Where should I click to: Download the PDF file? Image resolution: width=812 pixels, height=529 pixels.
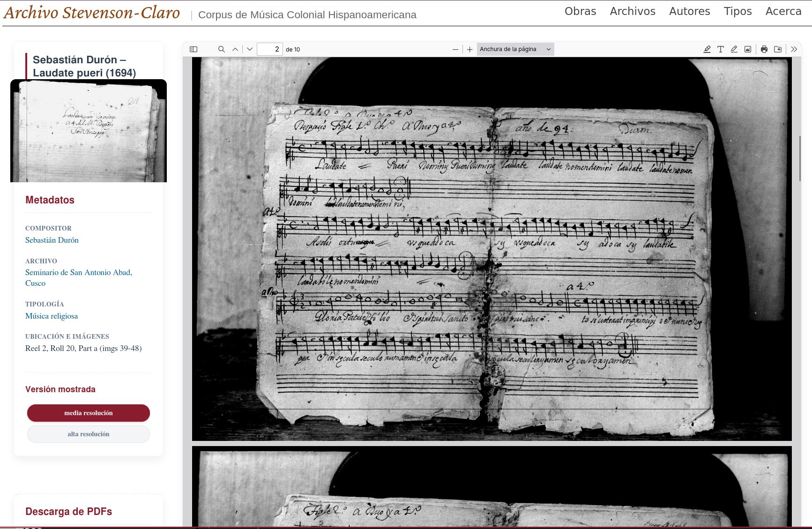click(x=778, y=49)
